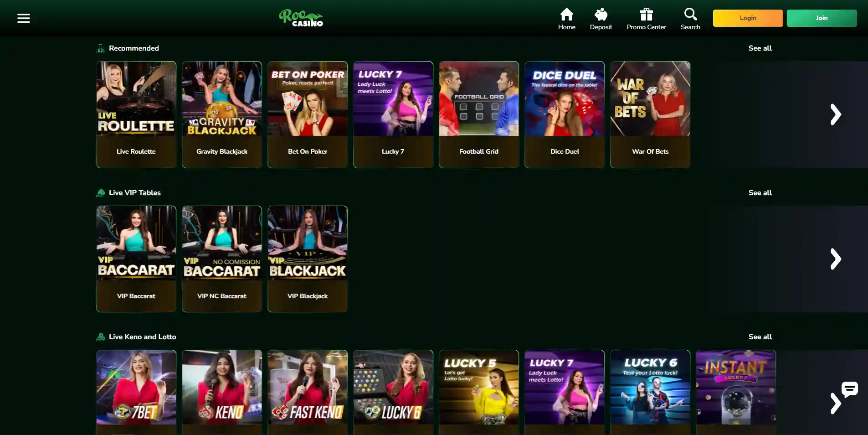Advance the Recommended carousel arrow
Image resolution: width=868 pixels, height=435 pixels.
point(835,114)
